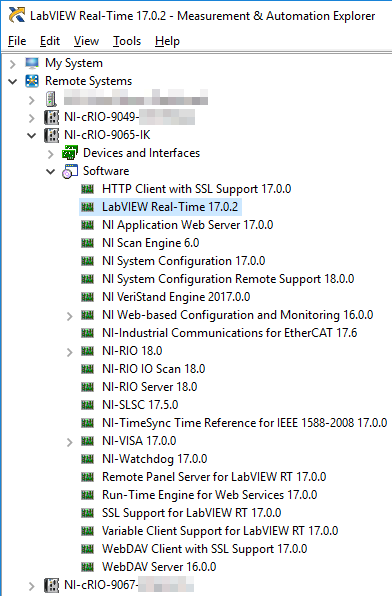Open the Help menu

coord(167,41)
